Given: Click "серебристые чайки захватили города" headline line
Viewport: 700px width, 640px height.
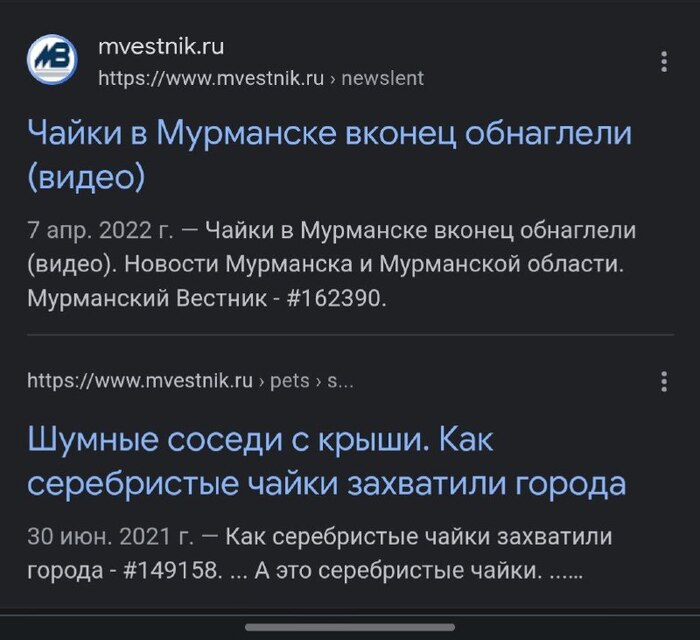Looking at the screenshot, I should (x=326, y=485).
